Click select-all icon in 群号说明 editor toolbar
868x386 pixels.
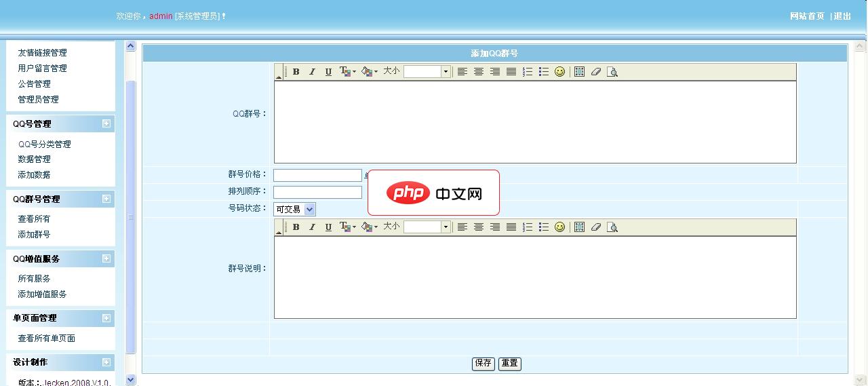579,227
